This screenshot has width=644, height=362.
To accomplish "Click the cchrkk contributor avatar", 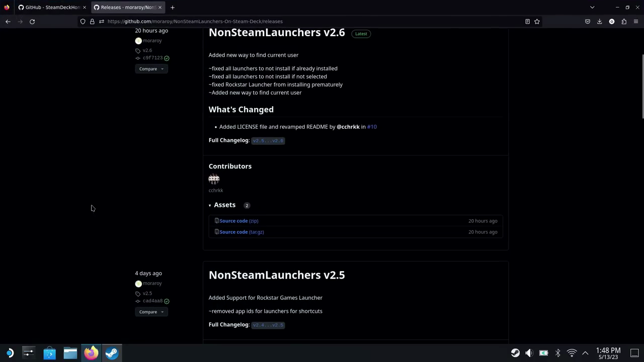I will 214,178.
